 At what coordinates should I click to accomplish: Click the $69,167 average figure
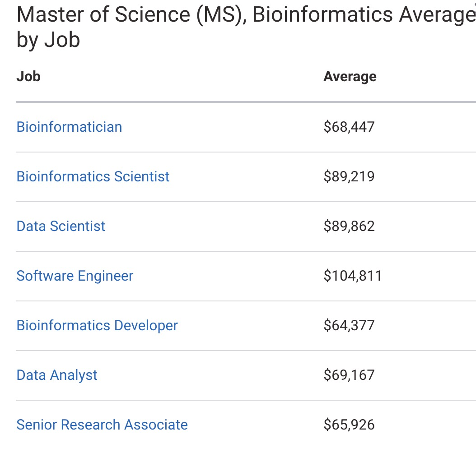coord(349,375)
